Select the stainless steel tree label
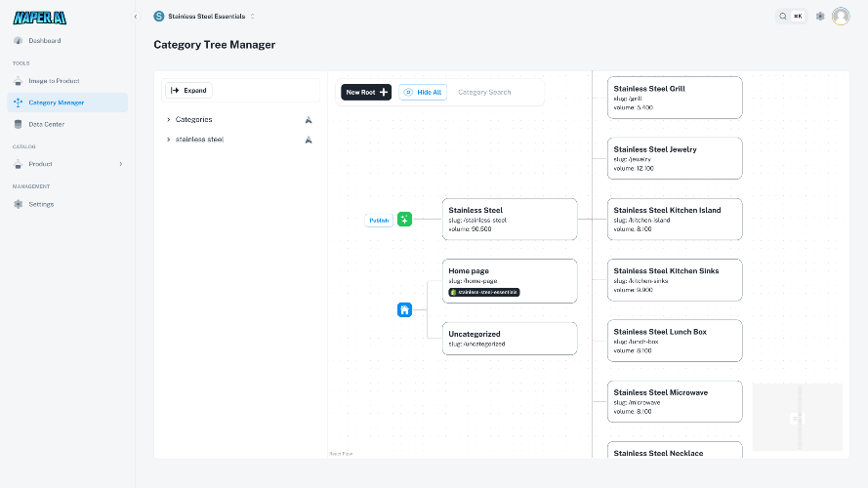The image size is (868, 488). click(199, 140)
